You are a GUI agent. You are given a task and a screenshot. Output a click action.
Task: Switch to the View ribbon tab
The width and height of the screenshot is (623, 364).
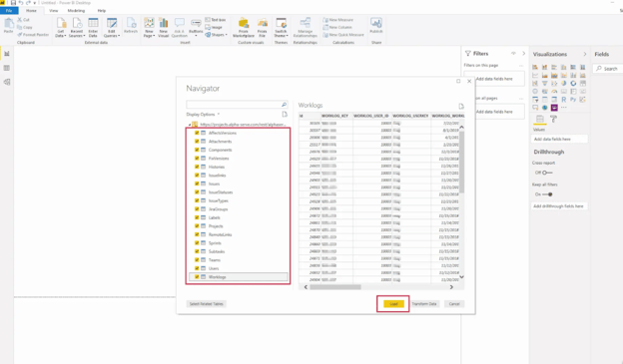(x=53, y=11)
